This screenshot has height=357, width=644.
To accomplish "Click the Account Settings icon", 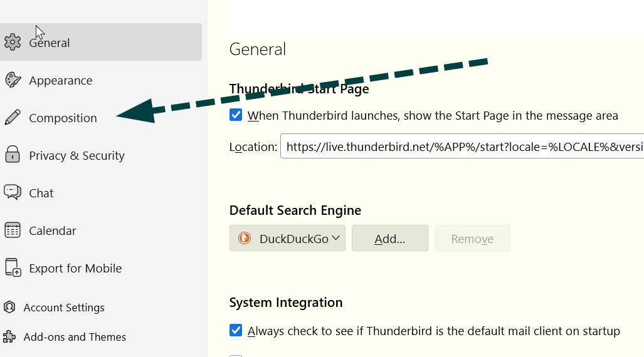I will (9, 308).
